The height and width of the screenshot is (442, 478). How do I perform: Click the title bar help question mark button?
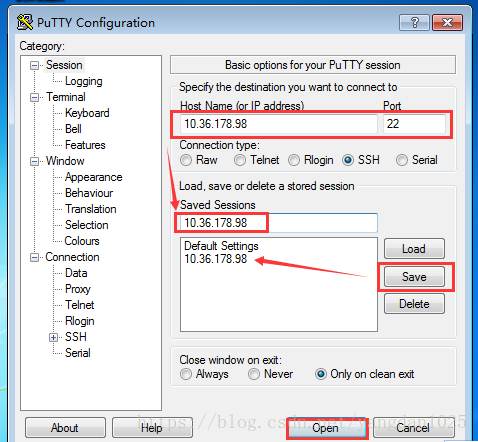(x=414, y=23)
